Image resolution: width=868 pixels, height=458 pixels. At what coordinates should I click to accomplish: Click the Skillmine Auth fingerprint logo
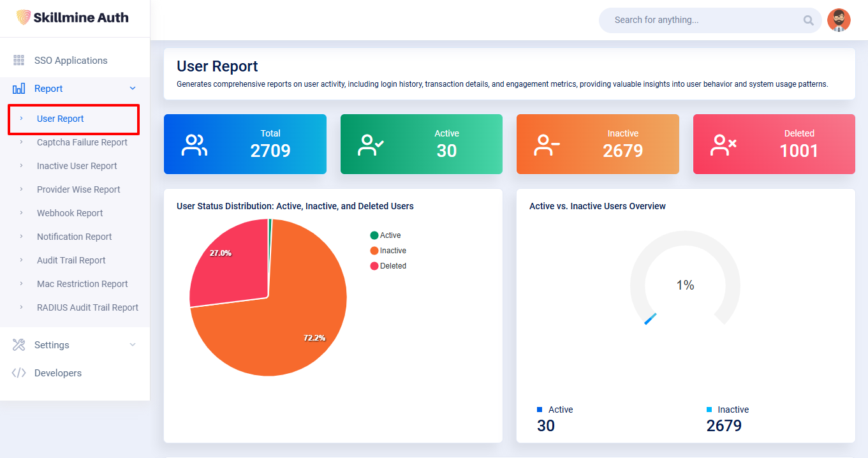click(23, 18)
